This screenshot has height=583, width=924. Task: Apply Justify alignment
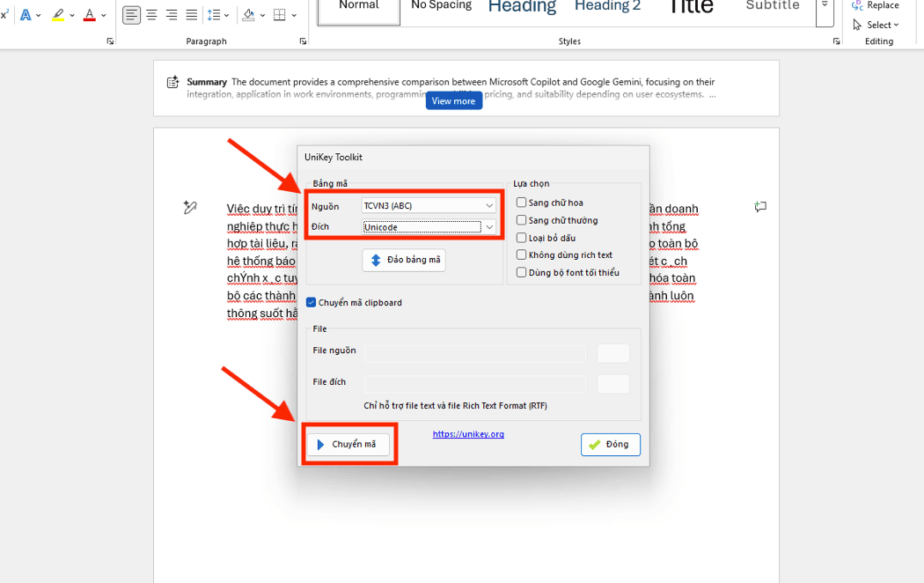click(191, 14)
